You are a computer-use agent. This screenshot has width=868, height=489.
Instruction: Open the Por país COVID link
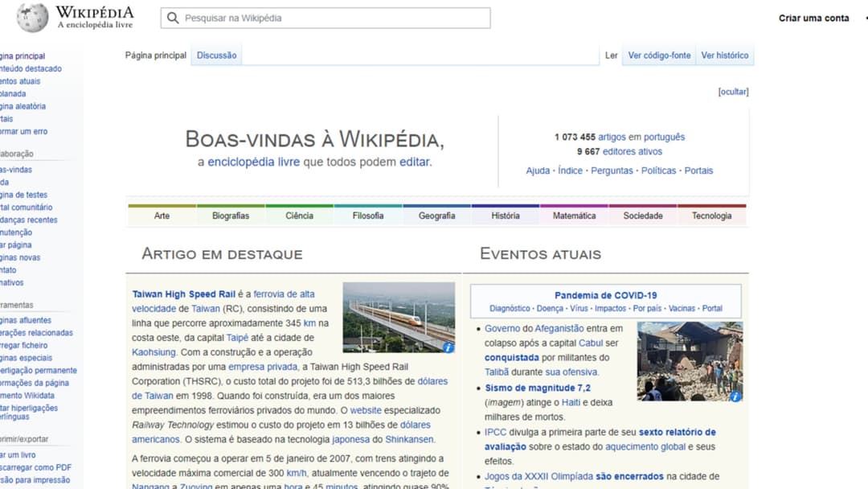(647, 309)
